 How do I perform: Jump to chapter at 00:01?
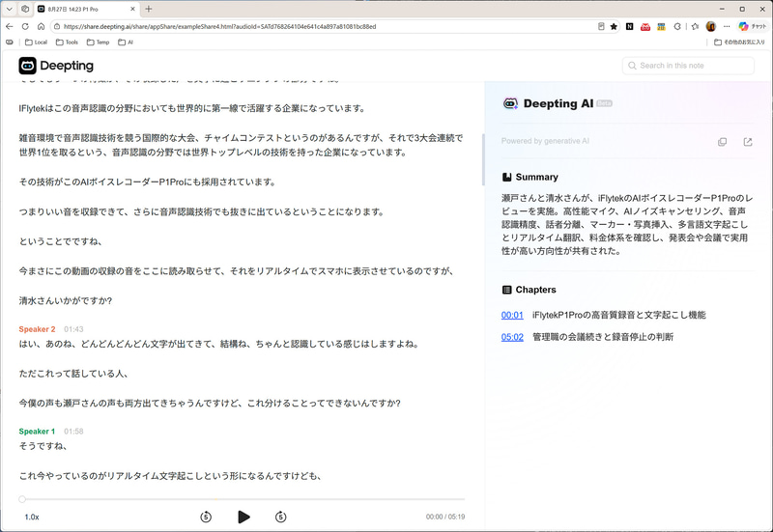point(512,315)
